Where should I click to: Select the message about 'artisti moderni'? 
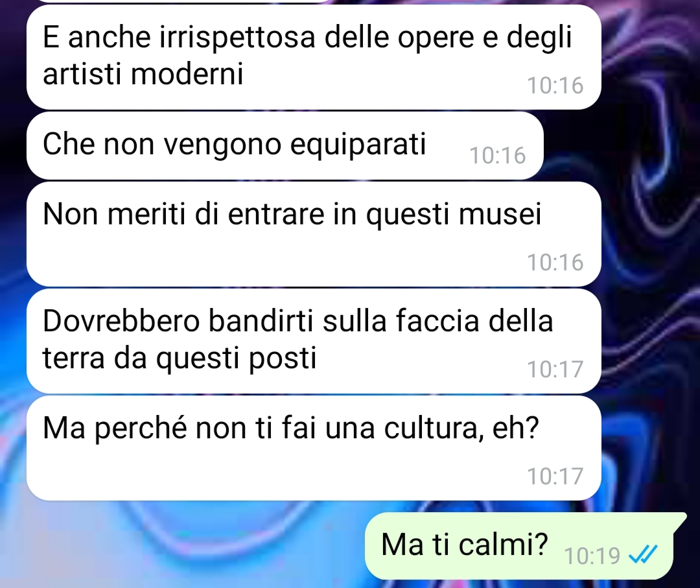click(314, 56)
